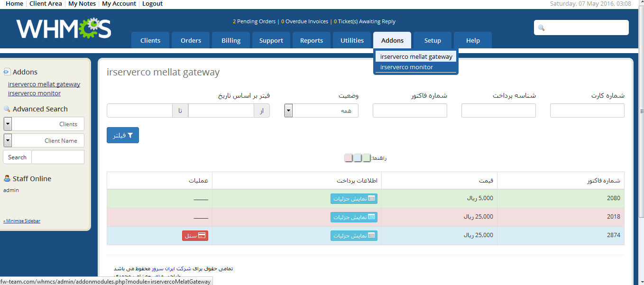Open the Setup tab
The width and height of the screenshot is (644, 285).
coord(432,40)
